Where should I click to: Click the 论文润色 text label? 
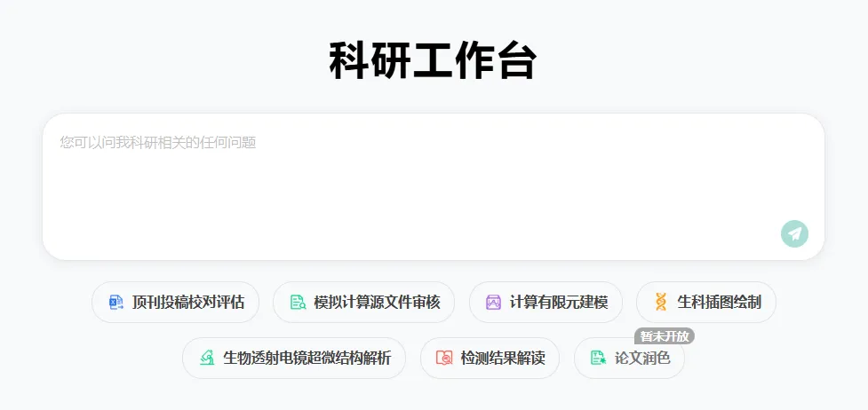click(640, 359)
